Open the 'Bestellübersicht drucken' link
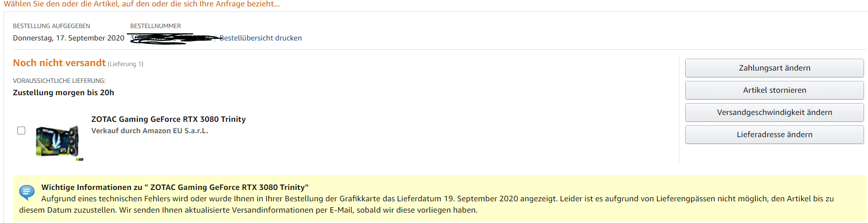 [x=260, y=38]
